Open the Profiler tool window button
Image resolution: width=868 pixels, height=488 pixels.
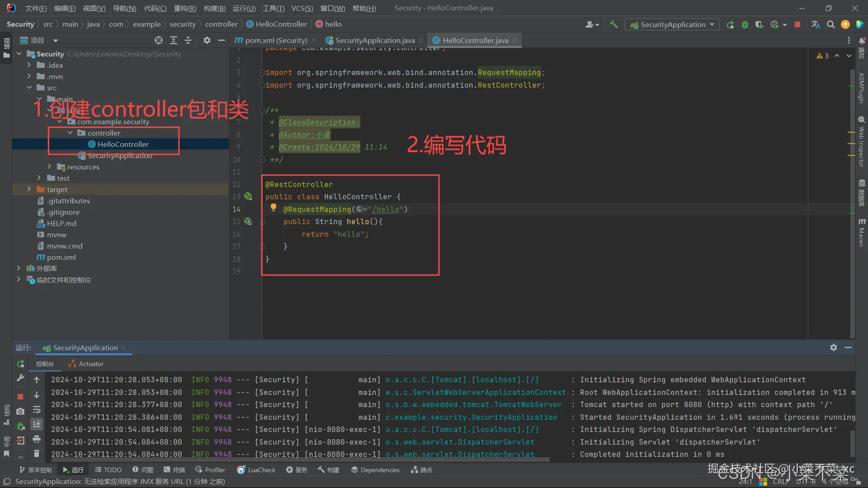pos(210,470)
